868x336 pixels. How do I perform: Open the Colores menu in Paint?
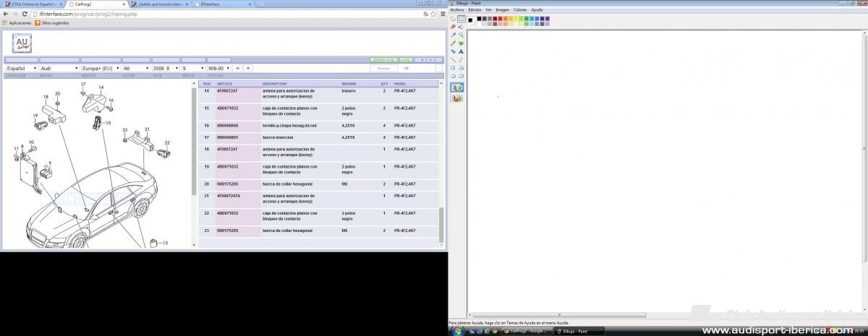tap(520, 10)
